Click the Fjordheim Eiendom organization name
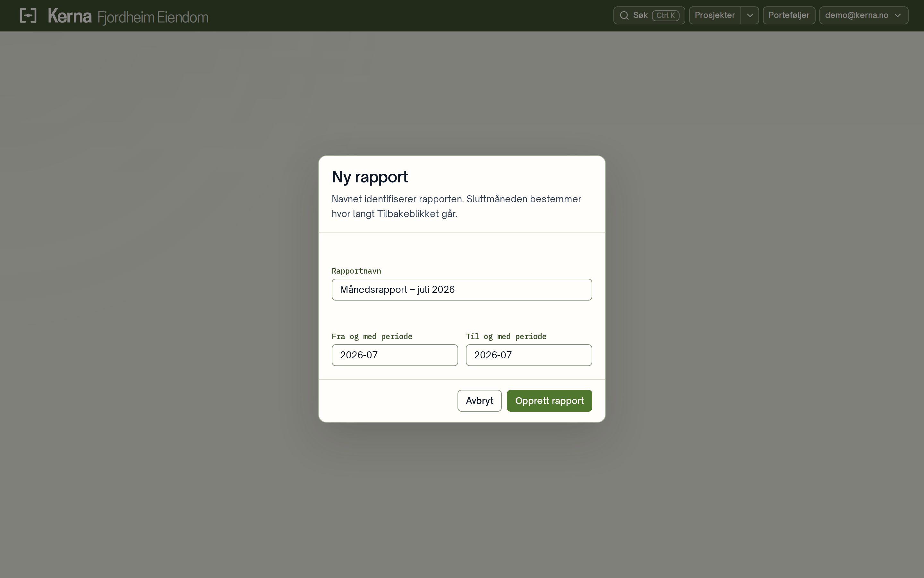Screen dimensions: 924x578 tap(153, 17)
